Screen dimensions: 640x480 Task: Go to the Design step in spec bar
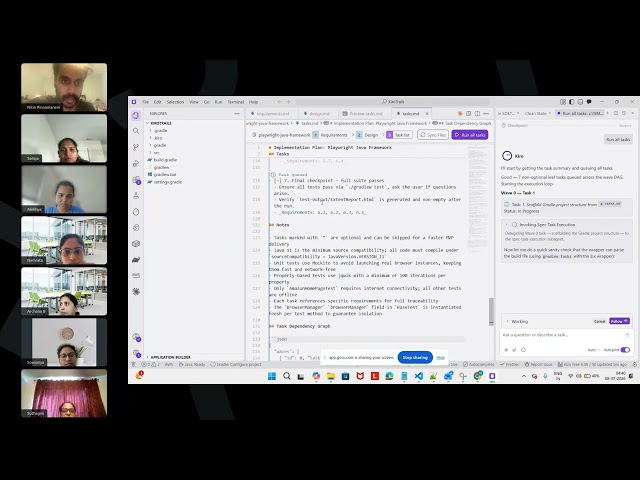coord(368,135)
